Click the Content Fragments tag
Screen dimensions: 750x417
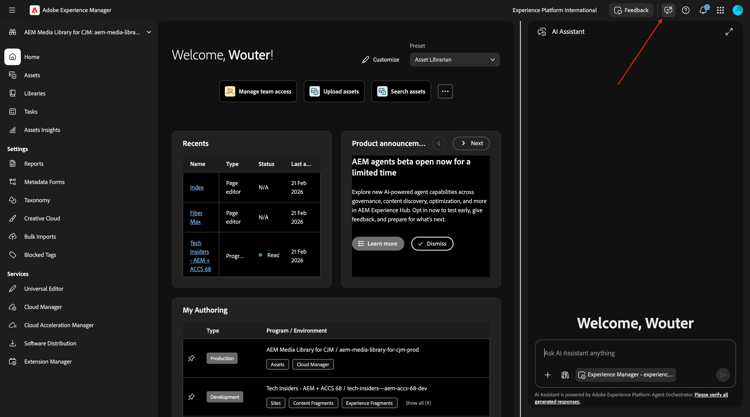[x=313, y=403]
